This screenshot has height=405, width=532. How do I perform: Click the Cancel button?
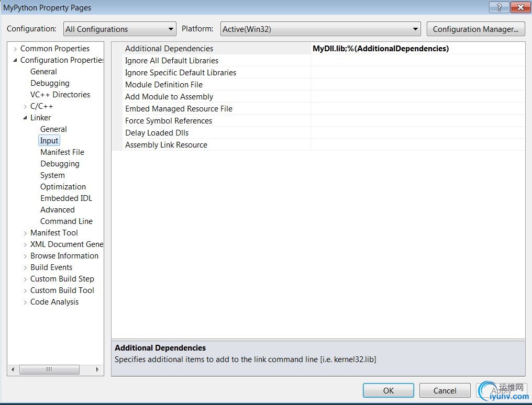pos(445,390)
